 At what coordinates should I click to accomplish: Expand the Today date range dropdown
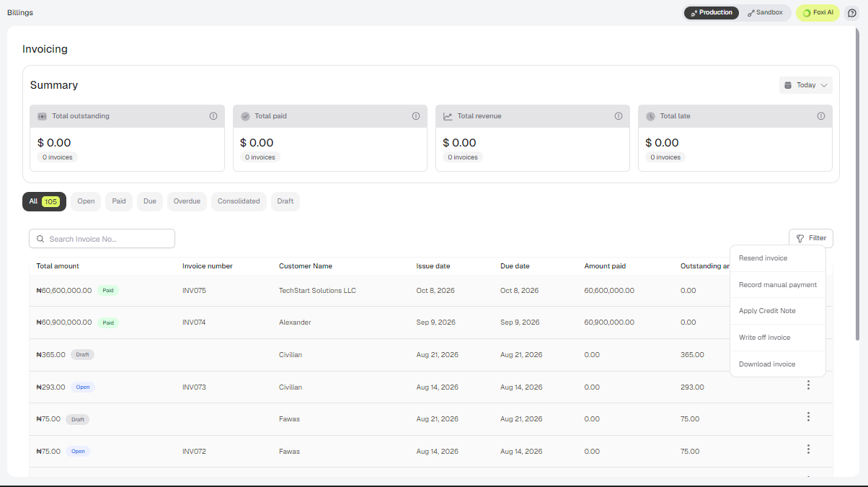click(x=806, y=85)
